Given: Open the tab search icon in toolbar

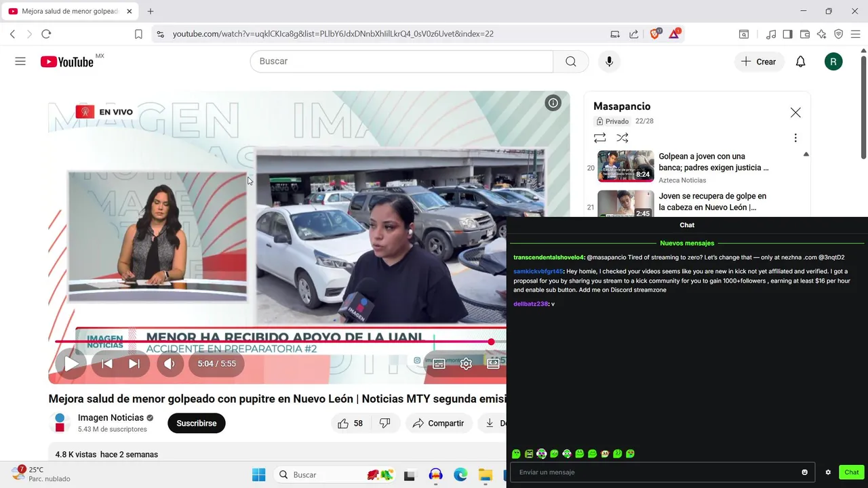Looking at the screenshot, I should click(744, 34).
